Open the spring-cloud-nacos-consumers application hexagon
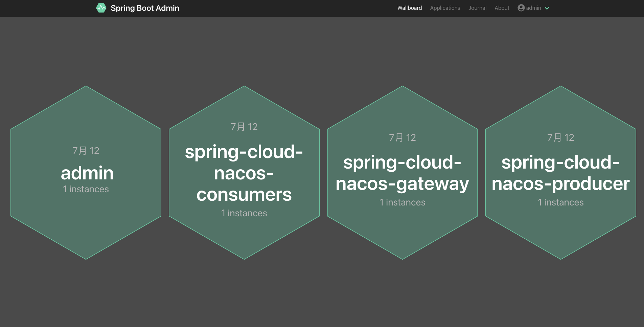 point(244,173)
